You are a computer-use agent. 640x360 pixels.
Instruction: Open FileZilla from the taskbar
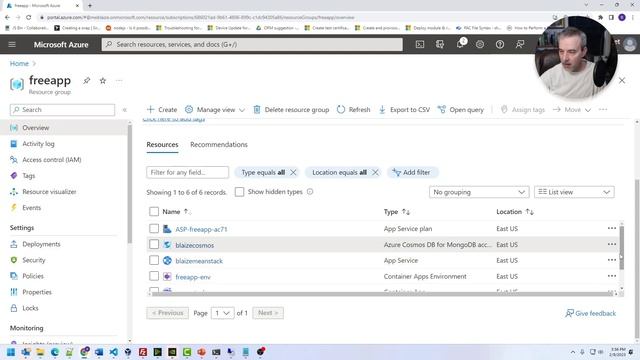tap(143, 352)
